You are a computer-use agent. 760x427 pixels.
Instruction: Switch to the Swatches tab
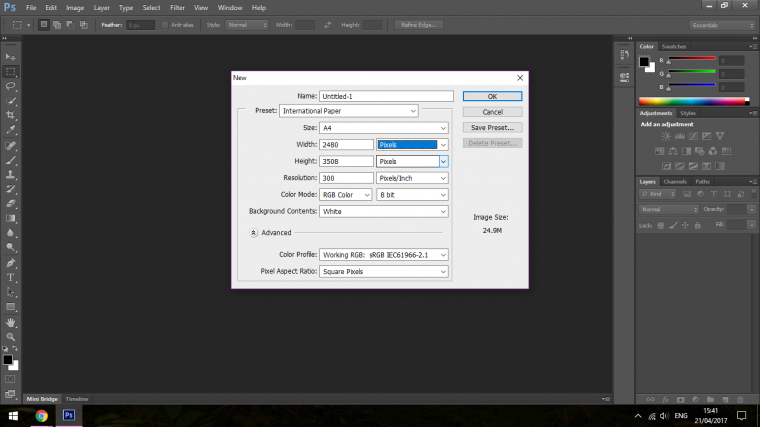click(x=674, y=47)
